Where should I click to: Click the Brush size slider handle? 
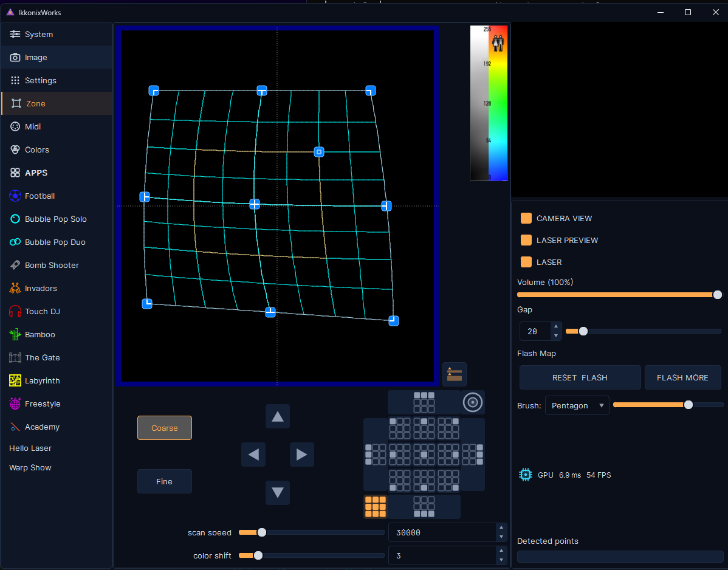pos(689,405)
